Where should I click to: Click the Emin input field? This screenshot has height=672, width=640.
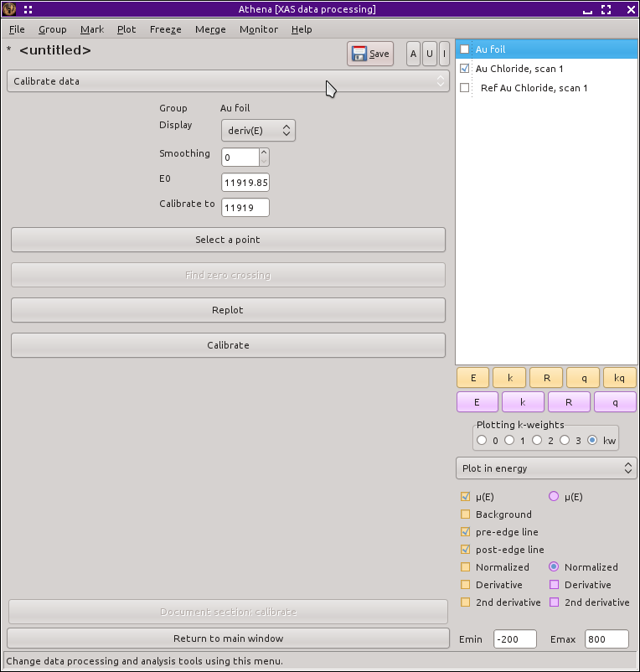click(x=515, y=639)
